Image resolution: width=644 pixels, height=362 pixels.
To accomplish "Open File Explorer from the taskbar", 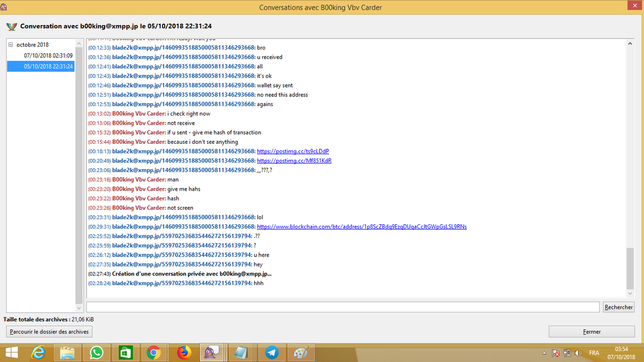I will (67, 353).
